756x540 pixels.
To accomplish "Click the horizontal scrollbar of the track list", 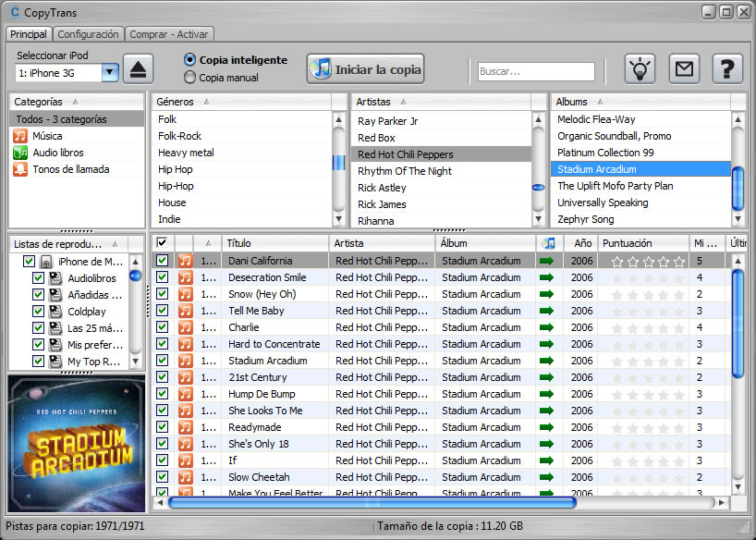I will (372, 503).
